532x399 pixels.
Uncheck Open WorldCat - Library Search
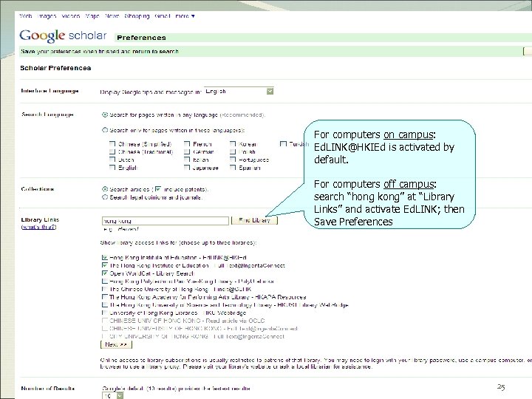click(x=105, y=273)
